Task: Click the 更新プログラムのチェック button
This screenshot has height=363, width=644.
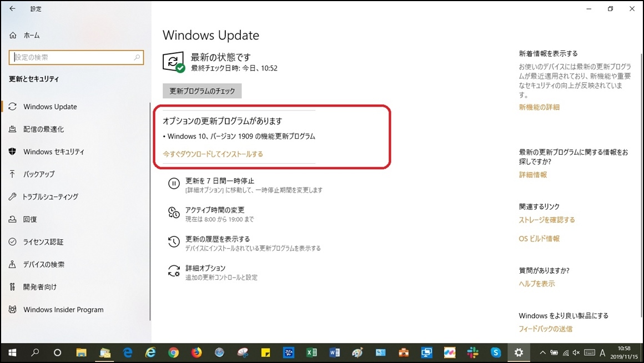Action: click(x=202, y=91)
